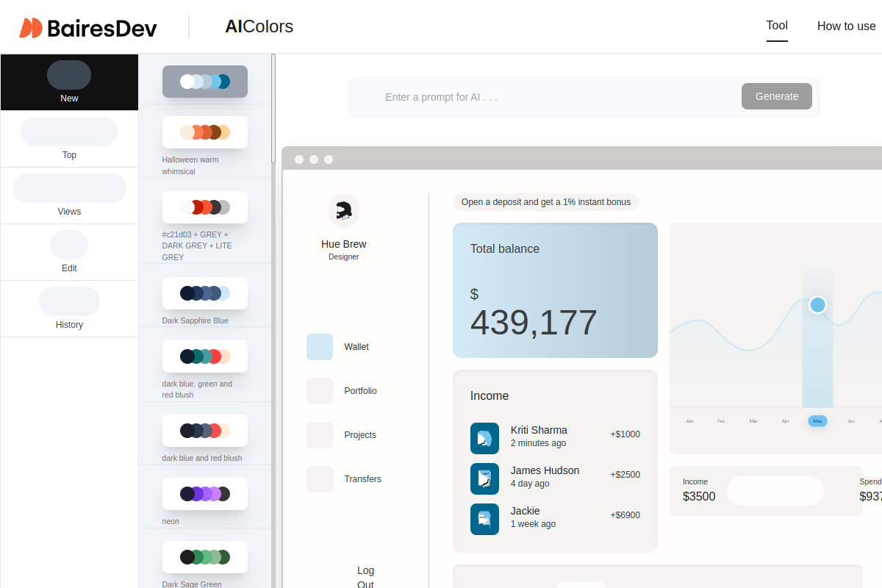The image size is (882, 588).
Task: Choose the neon color palette
Action: [205, 494]
